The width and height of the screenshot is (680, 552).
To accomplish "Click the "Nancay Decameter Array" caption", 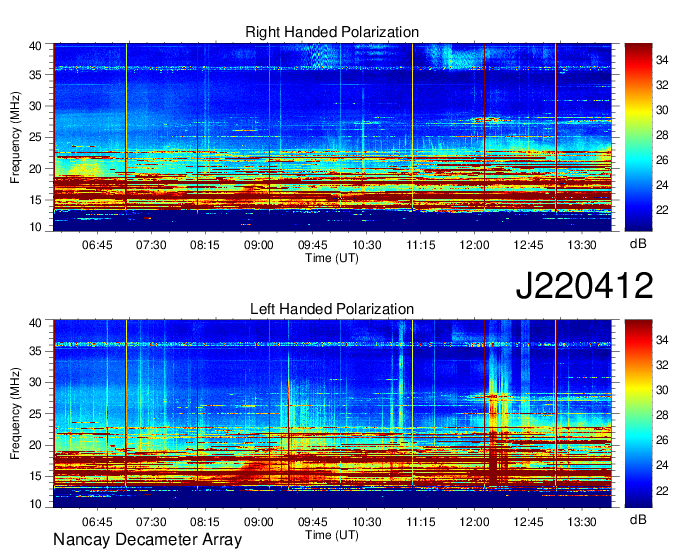I will point(147,539).
